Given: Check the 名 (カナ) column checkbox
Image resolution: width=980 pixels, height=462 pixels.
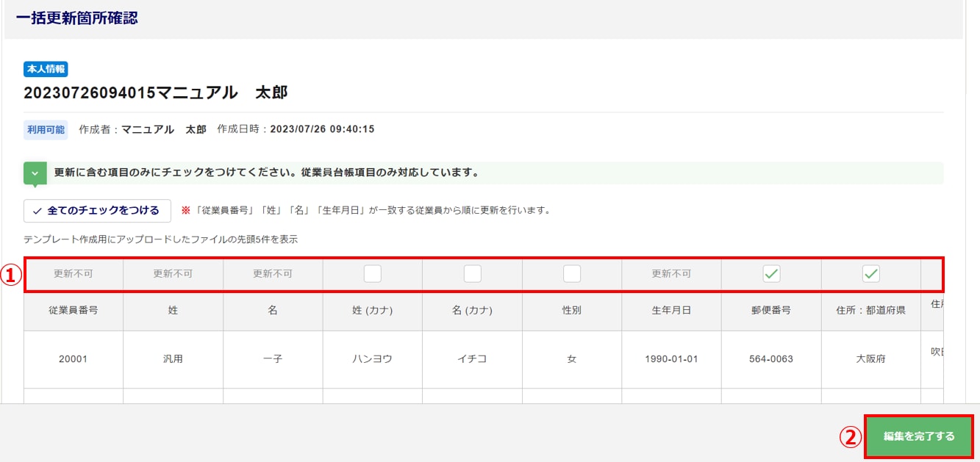Looking at the screenshot, I should [472, 273].
